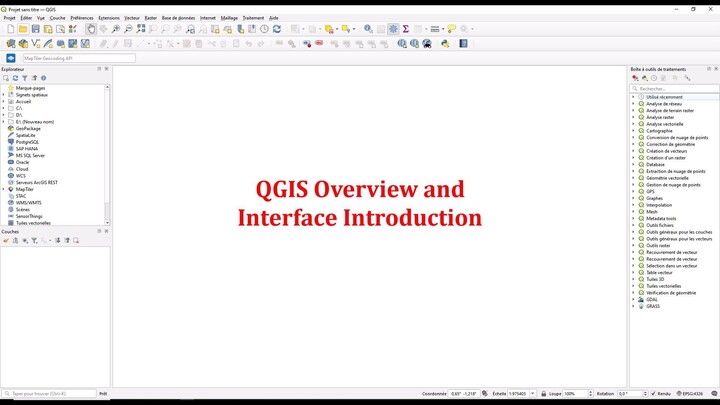
Task: Select the Identify Features tool
Action: 368,29
